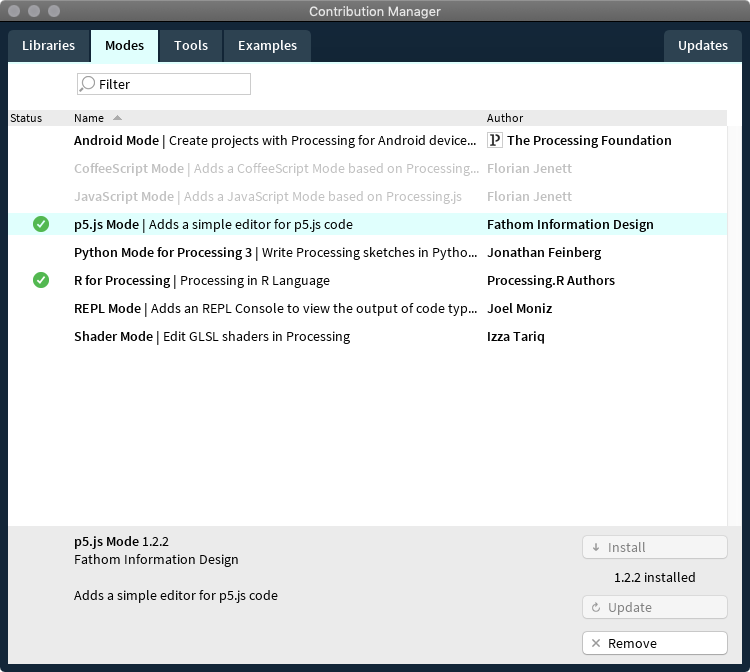Screen dimensions: 750x672
Task: Go to the Updates tab
Action: tap(703, 45)
